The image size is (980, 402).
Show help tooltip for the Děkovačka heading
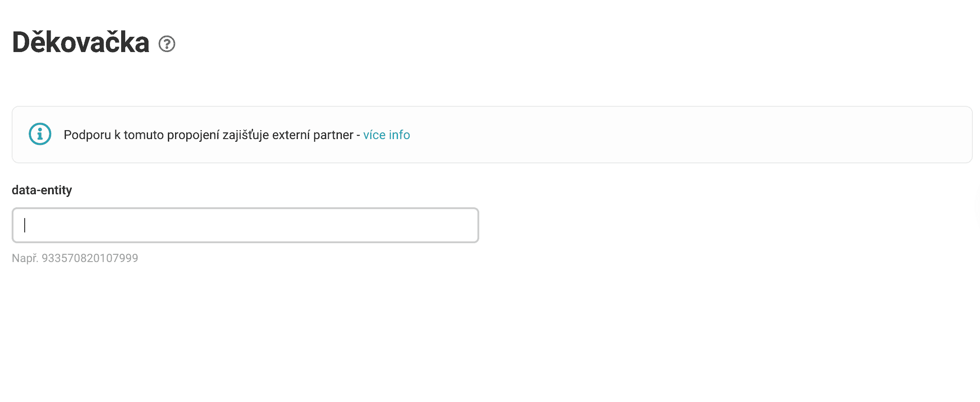[167, 44]
